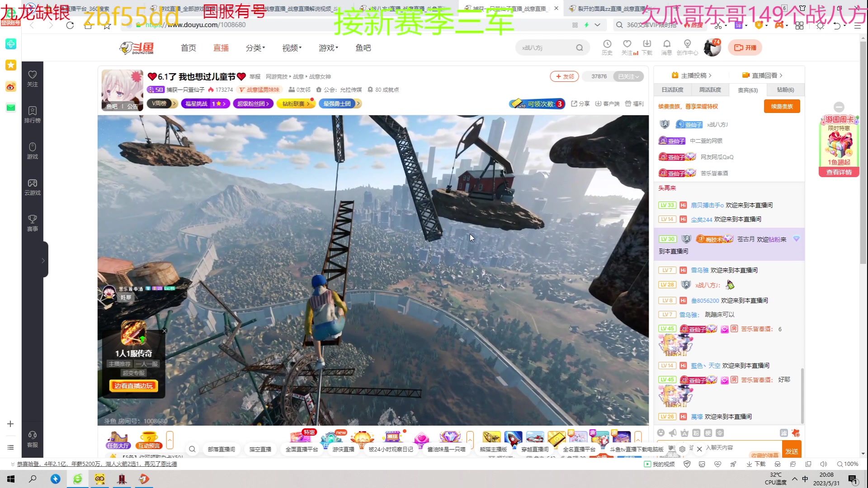
Task: Open the 分类 dropdown menu
Action: tap(255, 47)
